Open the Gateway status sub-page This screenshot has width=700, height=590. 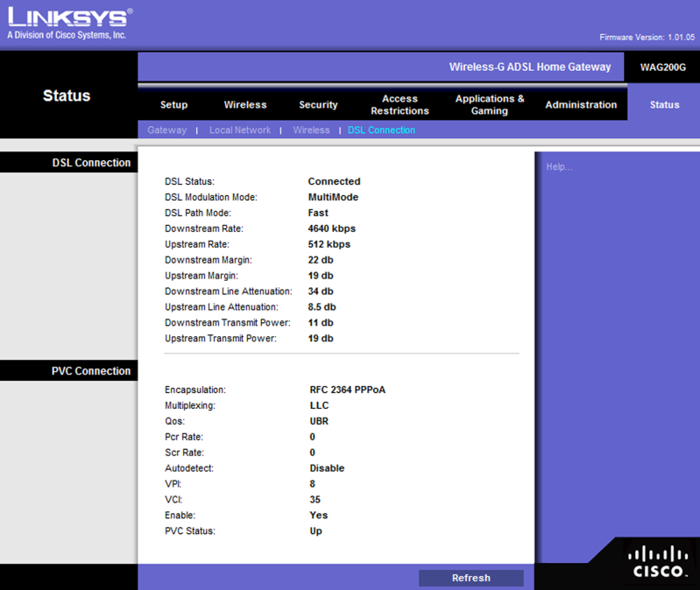(166, 130)
